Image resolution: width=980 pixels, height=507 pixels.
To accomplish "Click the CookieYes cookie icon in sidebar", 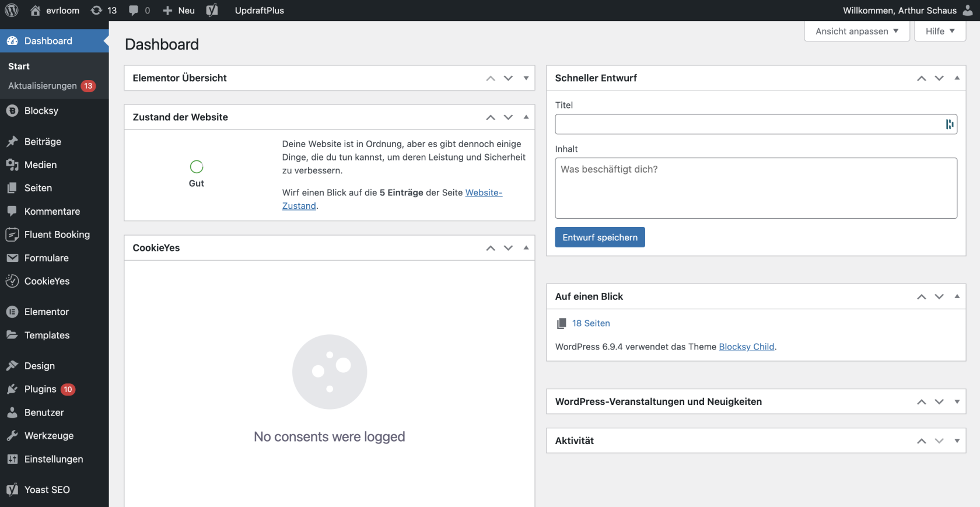I will (12, 281).
